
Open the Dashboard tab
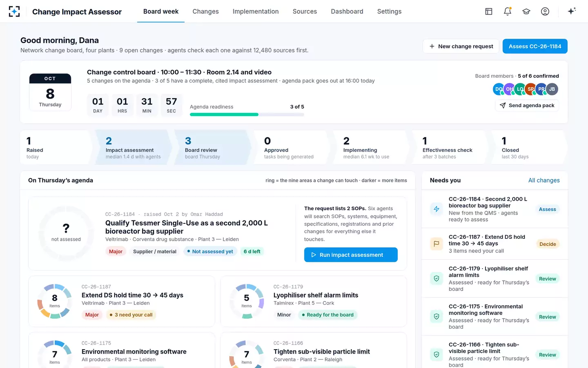pyautogui.click(x=347, y=11)
